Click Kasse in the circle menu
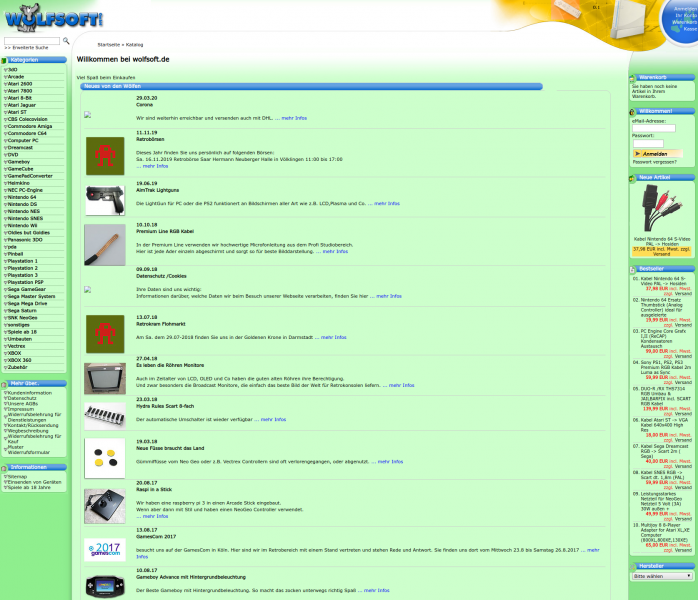The width and height of the screenshot is (698, 600). pyautogui.click(x=690, y=29)
